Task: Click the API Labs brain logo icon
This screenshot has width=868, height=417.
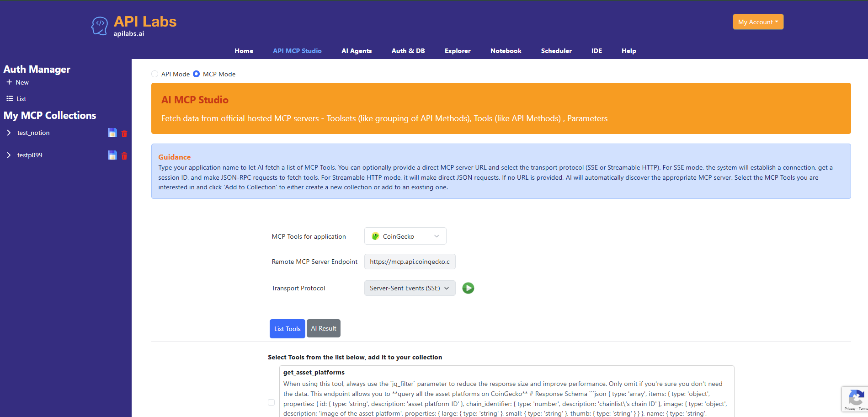Action: pyautogui.click(x=100, y=26)
